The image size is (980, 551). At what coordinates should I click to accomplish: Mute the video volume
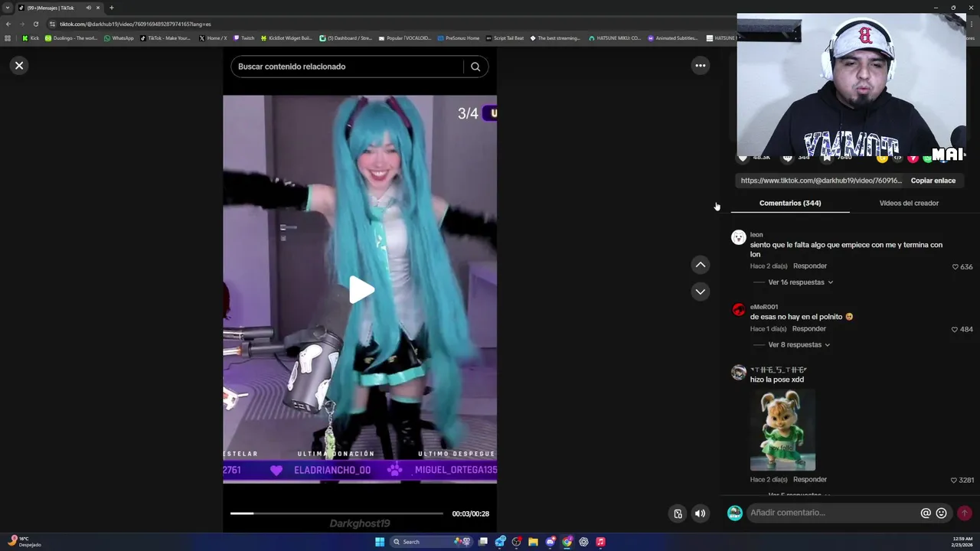coord(700,514)
